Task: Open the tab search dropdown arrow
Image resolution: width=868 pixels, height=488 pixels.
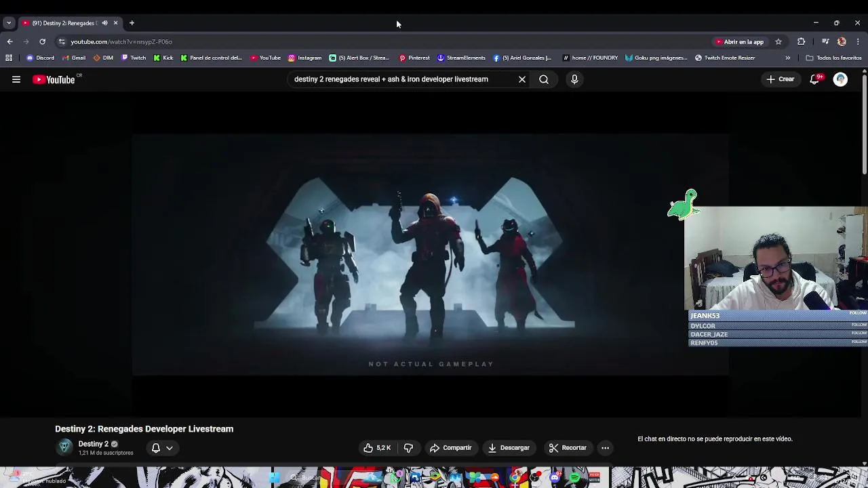Action: click(x=8, y=23)
